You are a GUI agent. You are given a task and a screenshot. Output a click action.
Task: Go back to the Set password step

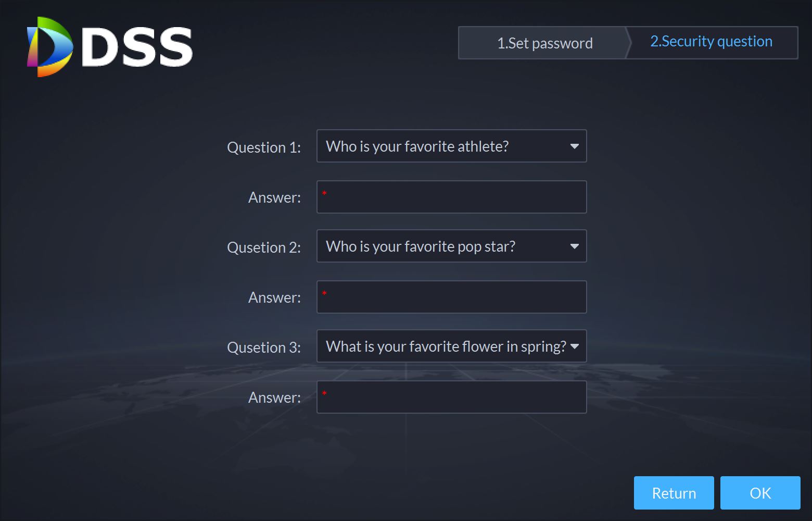pos(544,43)
